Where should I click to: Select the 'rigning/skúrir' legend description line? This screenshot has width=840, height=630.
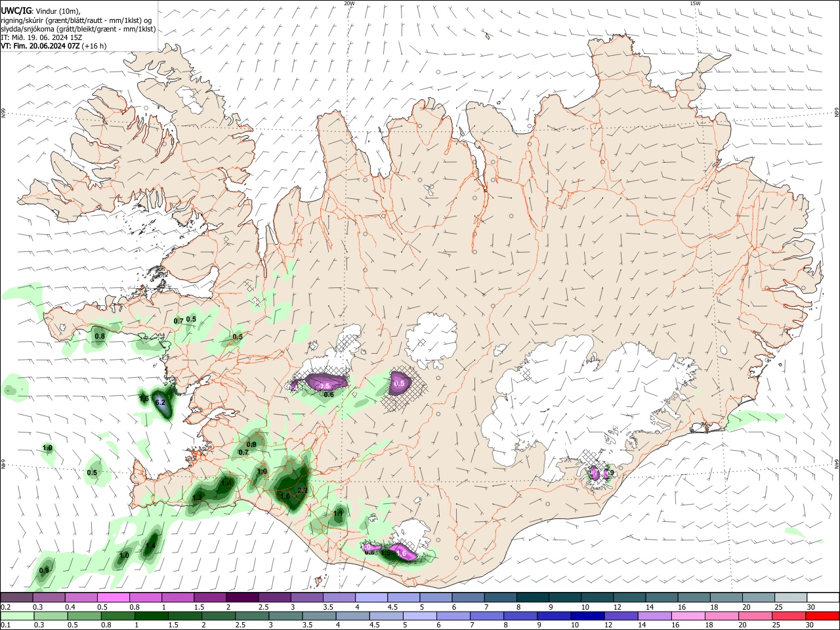[76, 20]
